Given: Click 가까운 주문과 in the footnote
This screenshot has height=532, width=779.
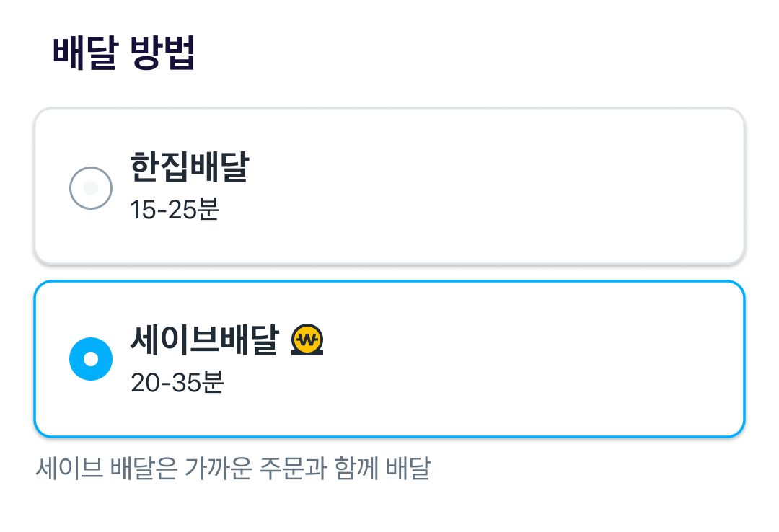Looking at the screenshot, I should (x=255, y=468).
